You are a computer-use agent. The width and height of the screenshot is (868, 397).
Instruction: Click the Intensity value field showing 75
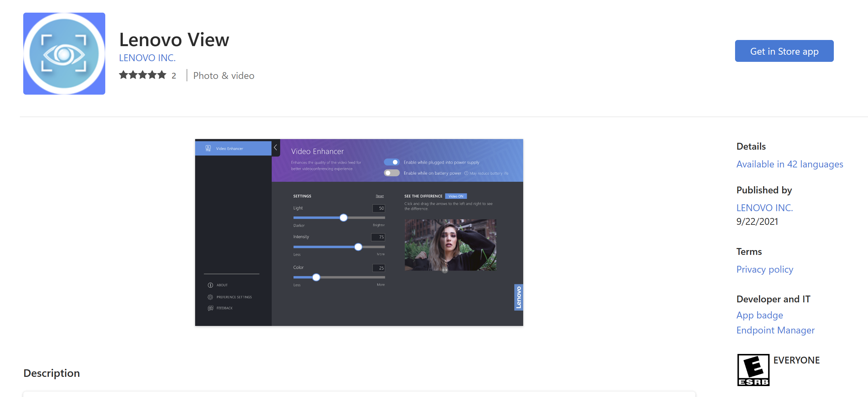pos(378,237)
